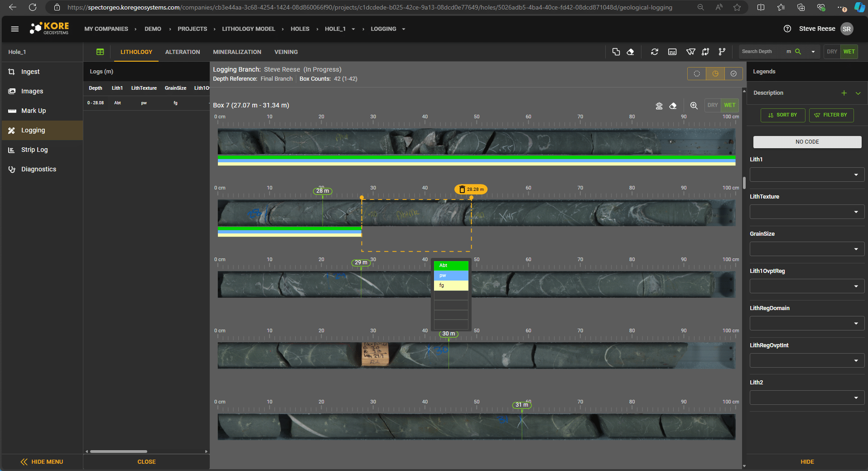Select the green Abt swatch in popup

[x=451, y=266]
